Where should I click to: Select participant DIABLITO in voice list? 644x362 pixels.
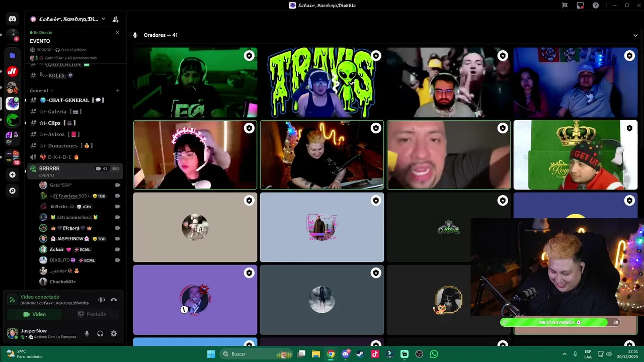(x=79, y=260)
